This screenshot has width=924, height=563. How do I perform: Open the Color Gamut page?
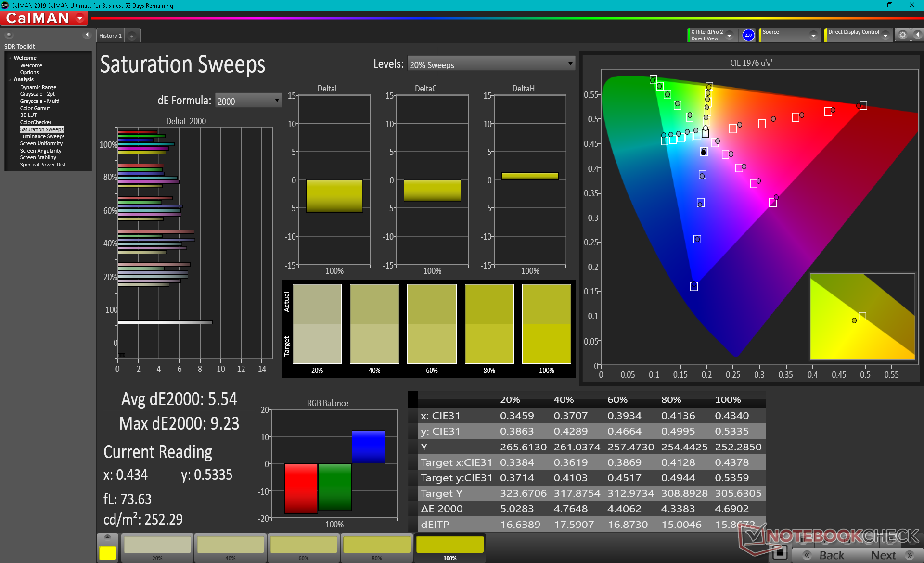coord(35,108)
